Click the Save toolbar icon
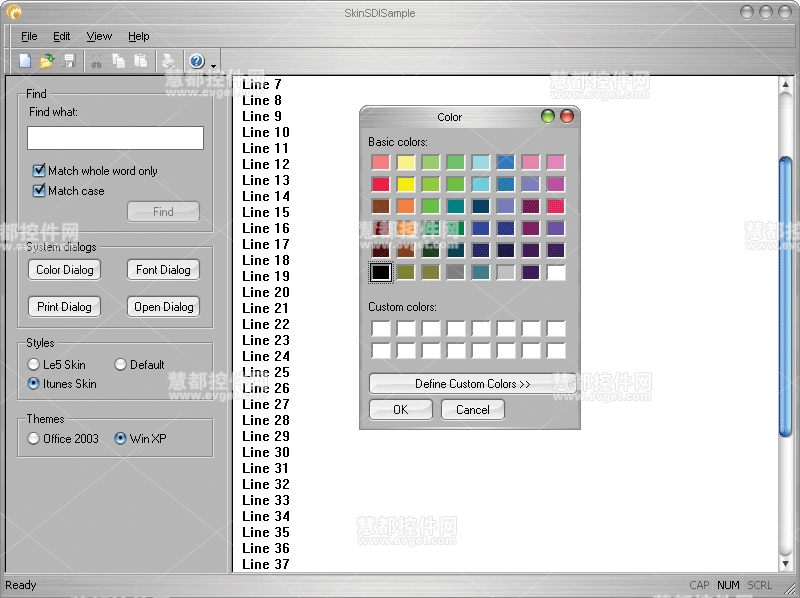 click(x=69, y=61)
